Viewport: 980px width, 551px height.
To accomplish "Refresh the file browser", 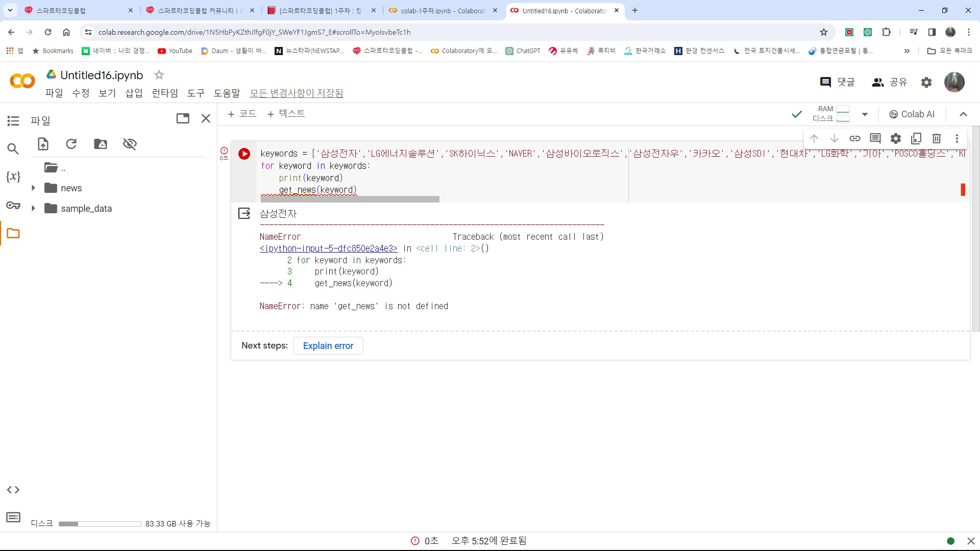I will 71,144.
